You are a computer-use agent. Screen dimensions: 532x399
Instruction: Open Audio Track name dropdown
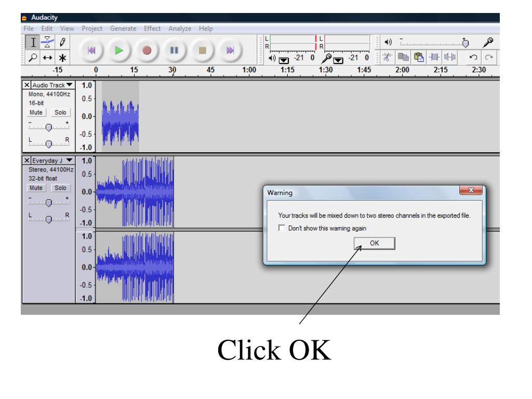70,85
